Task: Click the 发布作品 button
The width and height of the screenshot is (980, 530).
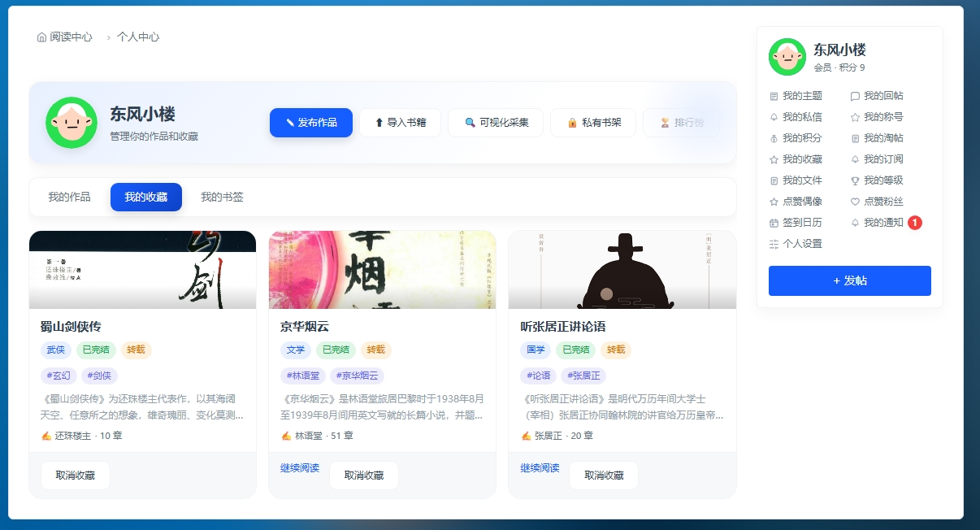Action: point(311,123)
